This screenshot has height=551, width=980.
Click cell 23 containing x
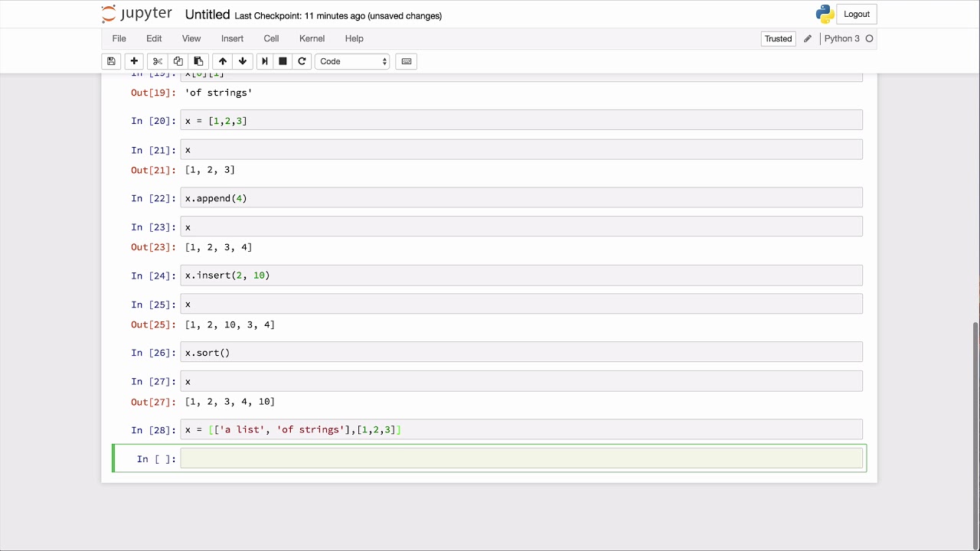coord(521,227)
